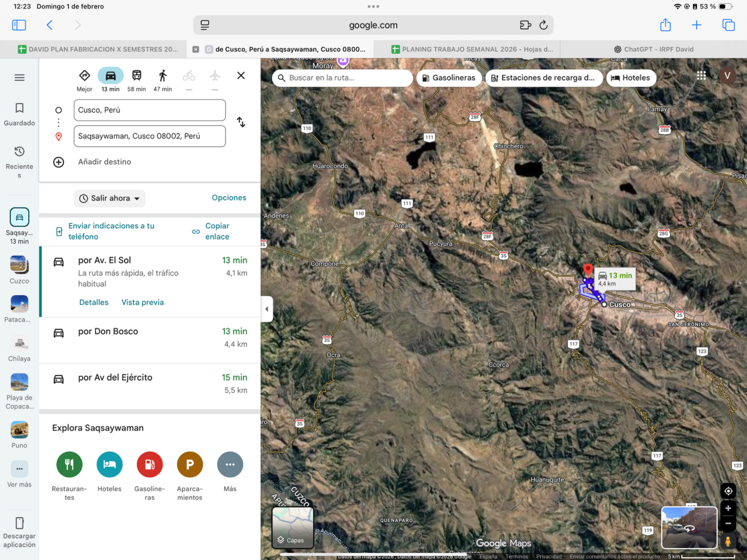
Task: Open the Google Maps hamburger menu
Action: 19,77
